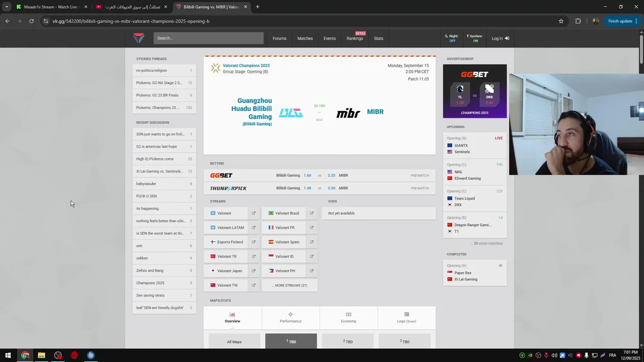Screen dimensions: 644x362
Task: Open external link icon beside Valorant Japan
Action: click(254, 271)
